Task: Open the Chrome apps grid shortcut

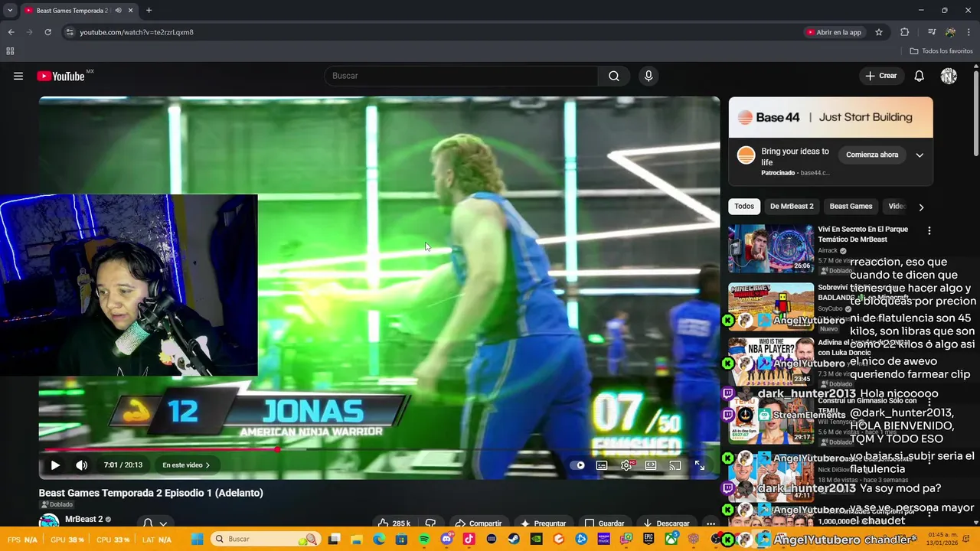Action: click(10, 51)
